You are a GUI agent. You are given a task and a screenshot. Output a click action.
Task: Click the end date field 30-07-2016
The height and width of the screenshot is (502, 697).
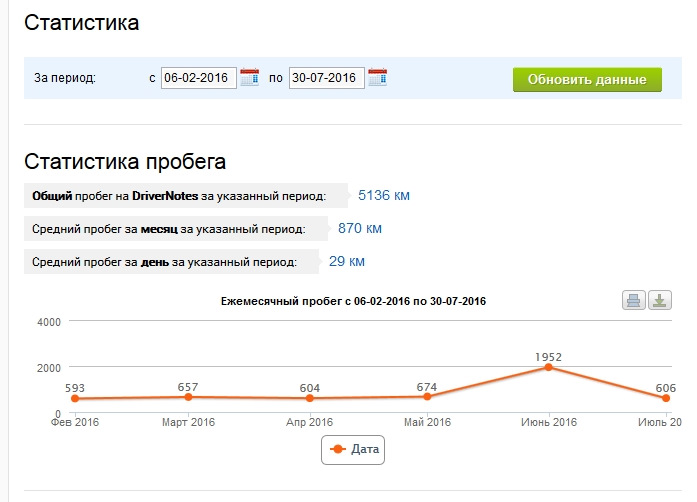click(327, 78)
